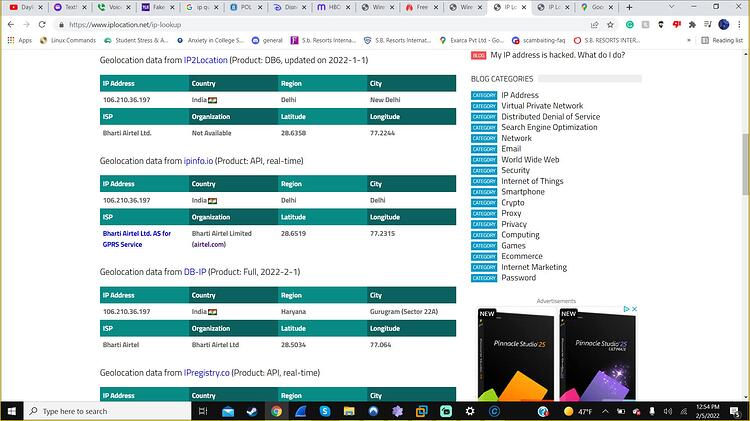The width and height of the screenshot is (750, 421).
Task: Switch to the 'Free' tab
Action: point(421,7)
